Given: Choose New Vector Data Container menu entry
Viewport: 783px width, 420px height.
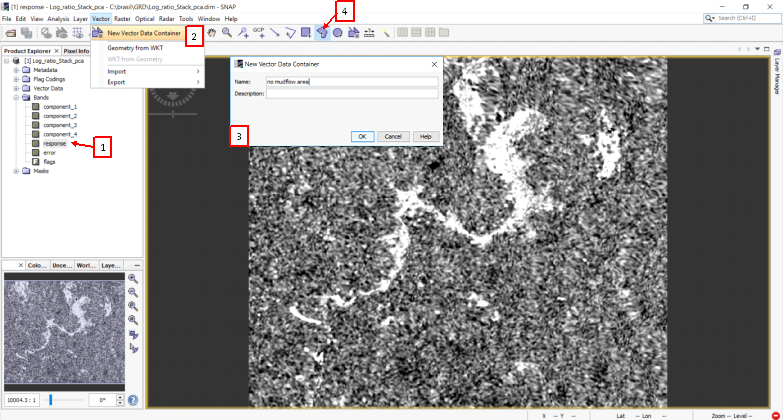Looking at the screenshot, I should [144, 33].
